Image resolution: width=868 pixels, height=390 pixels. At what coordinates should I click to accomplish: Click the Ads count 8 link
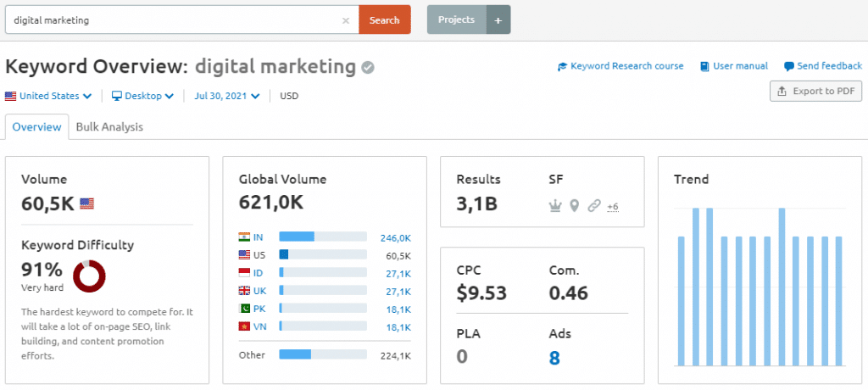(x=554, y=357)
